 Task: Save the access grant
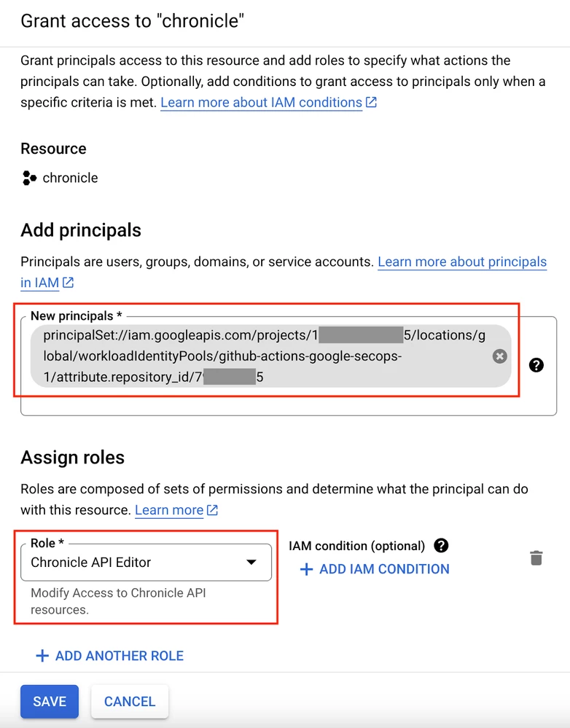(x=50, y=701)
